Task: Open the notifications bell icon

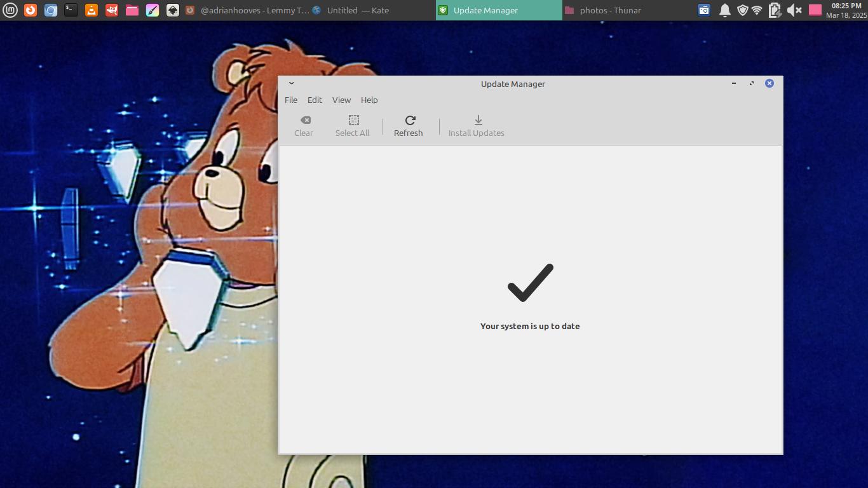Action: click(x=724, y=10)
